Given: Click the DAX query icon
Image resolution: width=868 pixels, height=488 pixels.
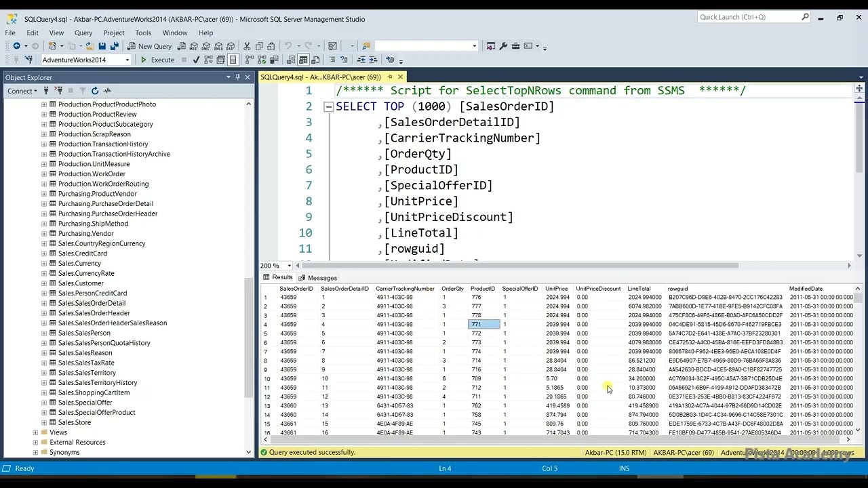Looking at the screenshot, I should pos(231,46).
